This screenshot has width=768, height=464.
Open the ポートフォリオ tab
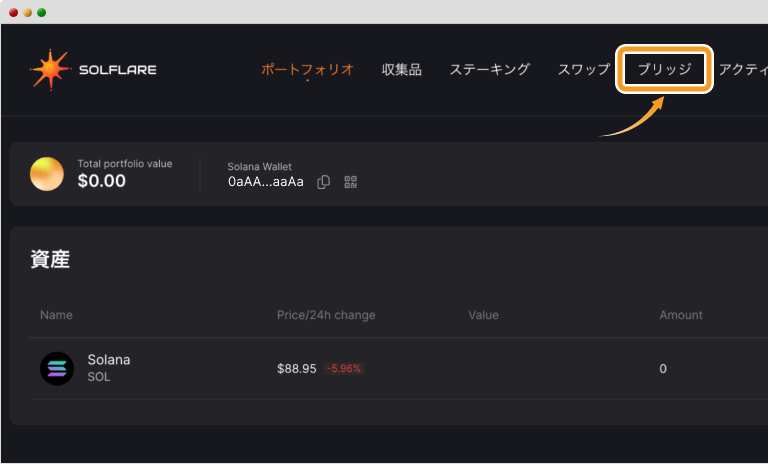[308, 70]
